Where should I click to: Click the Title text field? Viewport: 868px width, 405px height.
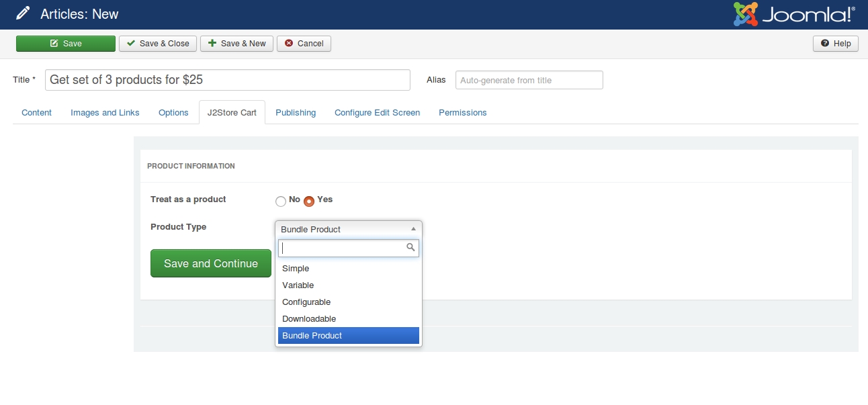tap(228, 80)
